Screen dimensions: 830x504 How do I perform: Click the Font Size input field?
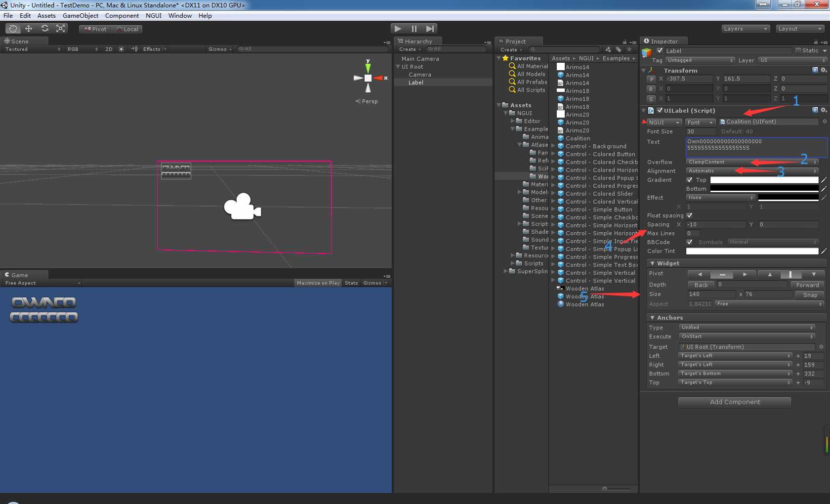[701, 131]
